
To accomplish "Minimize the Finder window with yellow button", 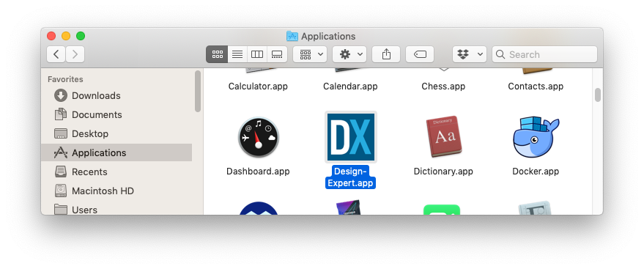I will click(66, 36).
